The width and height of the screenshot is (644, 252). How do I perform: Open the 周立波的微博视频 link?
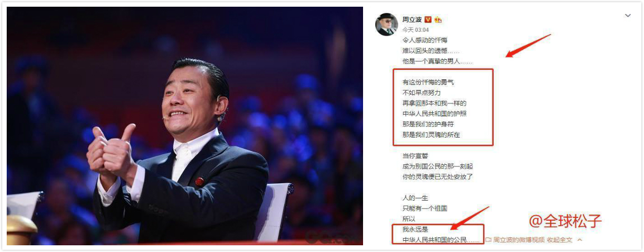pyautogui.click(x=519, y=240)
